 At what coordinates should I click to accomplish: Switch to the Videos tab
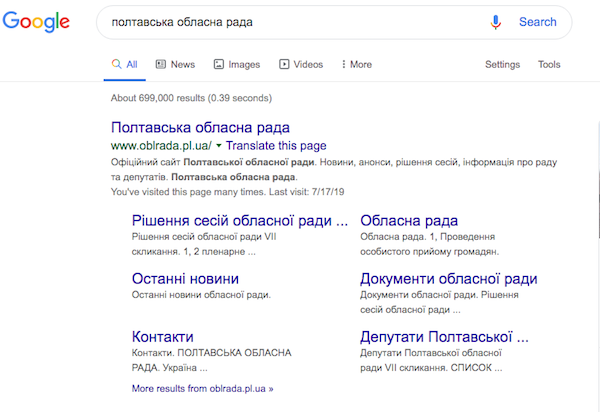pyautogui.click(x=301, y=65)
